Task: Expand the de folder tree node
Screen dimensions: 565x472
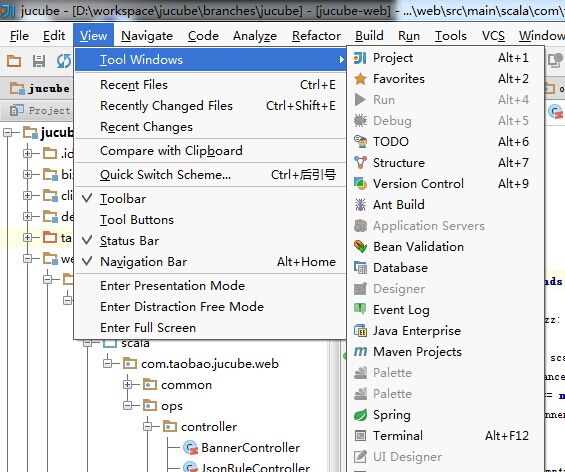Action: (27, 217)
